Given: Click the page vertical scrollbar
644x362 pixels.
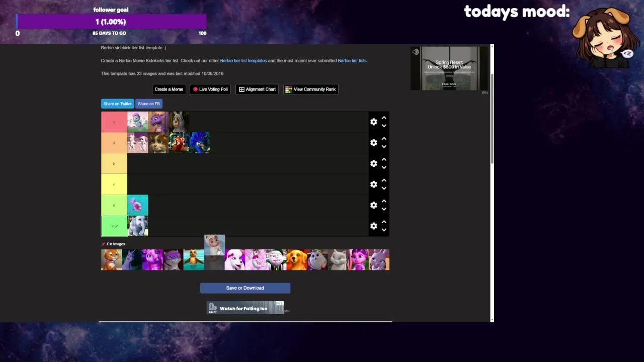Looking at the screenshot, I should click(x=492, y=118).
